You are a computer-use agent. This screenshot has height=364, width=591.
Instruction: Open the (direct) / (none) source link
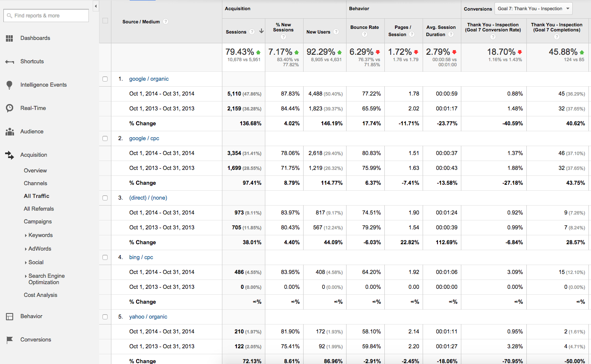click(x=148, y=198)
